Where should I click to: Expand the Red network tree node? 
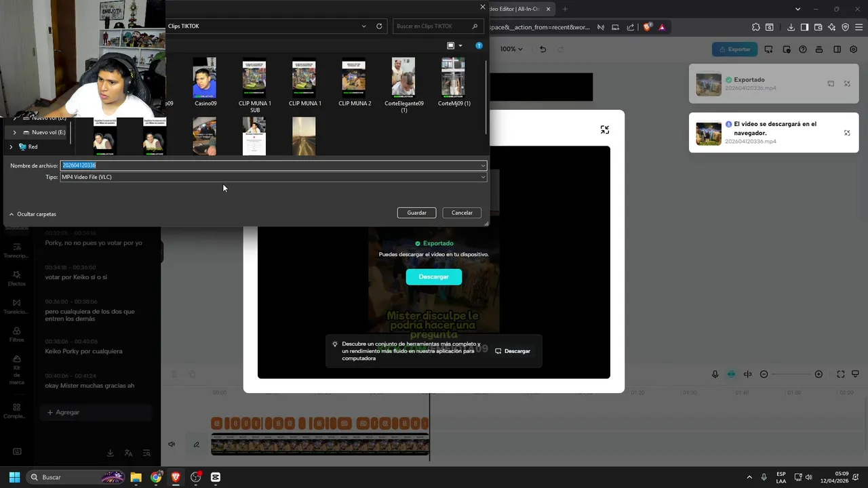pos(11,147)
